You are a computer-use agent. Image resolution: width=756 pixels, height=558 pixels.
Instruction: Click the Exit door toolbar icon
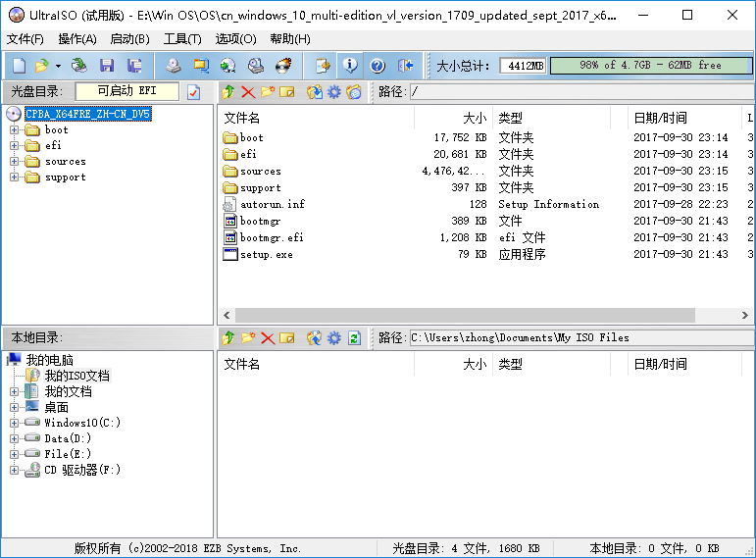(x=406, y=65)
